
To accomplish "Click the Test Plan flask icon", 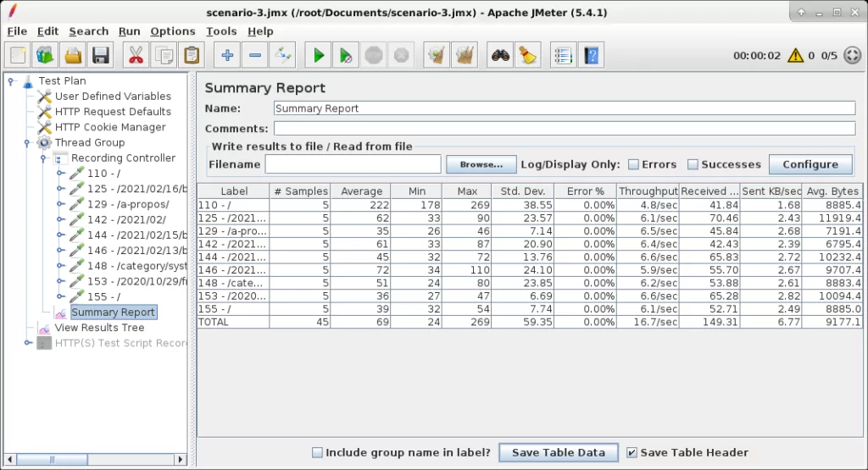I will [x=28, y=81].
